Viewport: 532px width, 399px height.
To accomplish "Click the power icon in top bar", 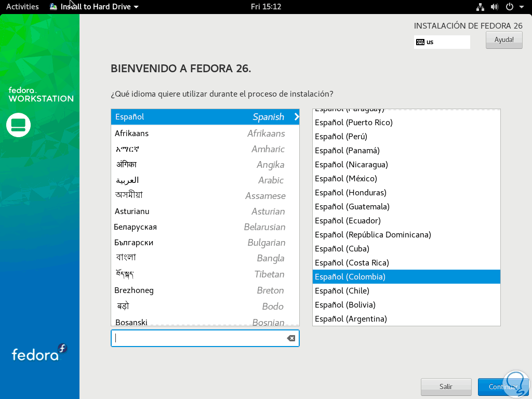I will click(509, 7).
